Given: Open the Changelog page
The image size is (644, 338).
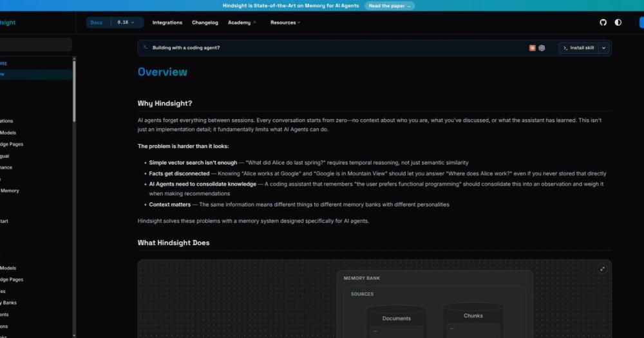Looking at the screenshot, I should [205, 23].
